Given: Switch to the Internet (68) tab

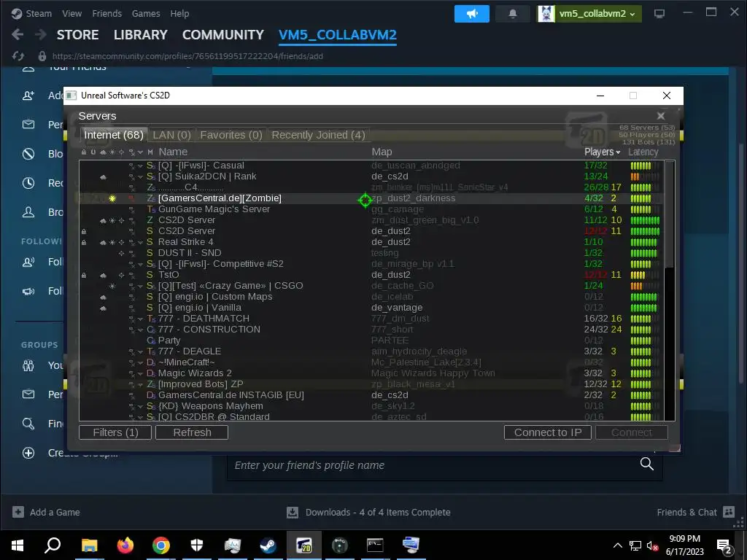Looking at the screenshot, I should click(x=114, y=135).
